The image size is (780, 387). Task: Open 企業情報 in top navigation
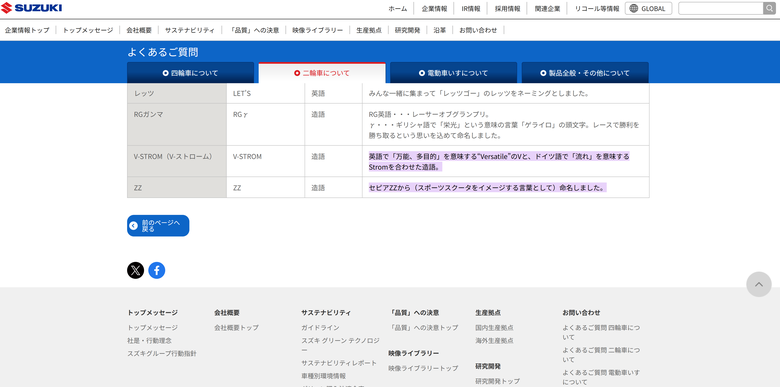click(434, 8)
